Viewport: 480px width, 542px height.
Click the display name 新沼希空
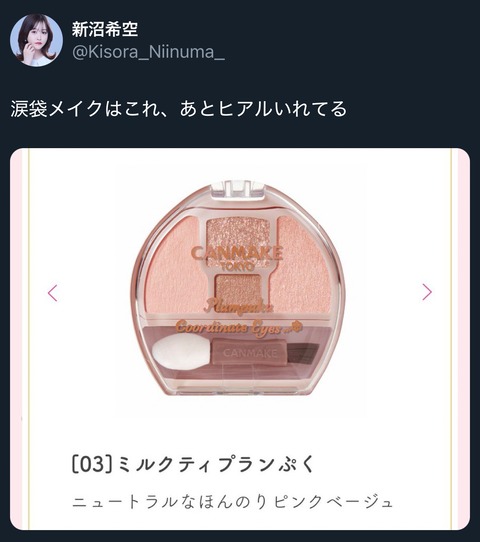105,29
